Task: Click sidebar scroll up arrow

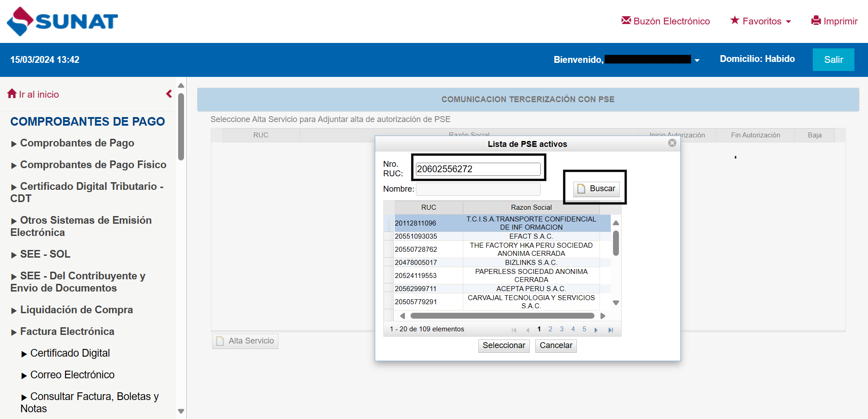Action: (x=181, y=85)
